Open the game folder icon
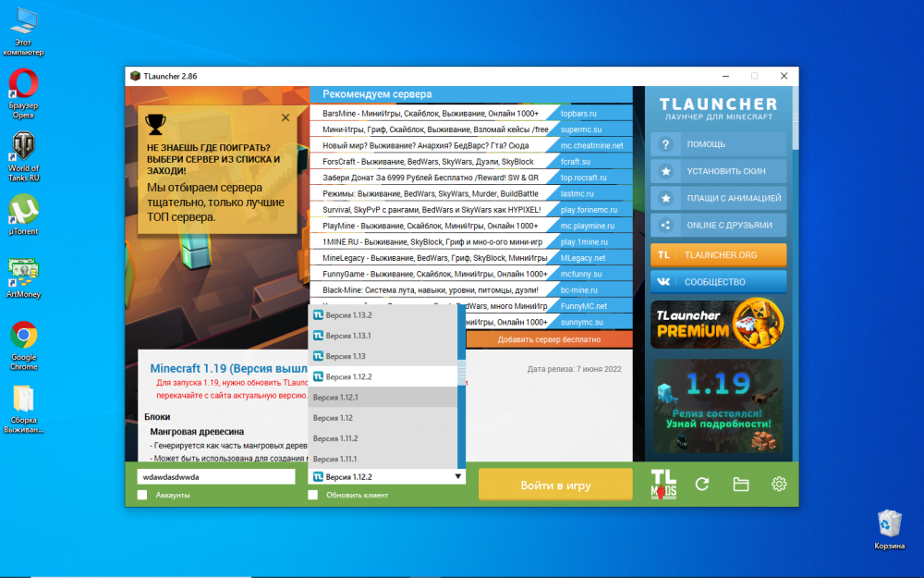 pos(741,485)
